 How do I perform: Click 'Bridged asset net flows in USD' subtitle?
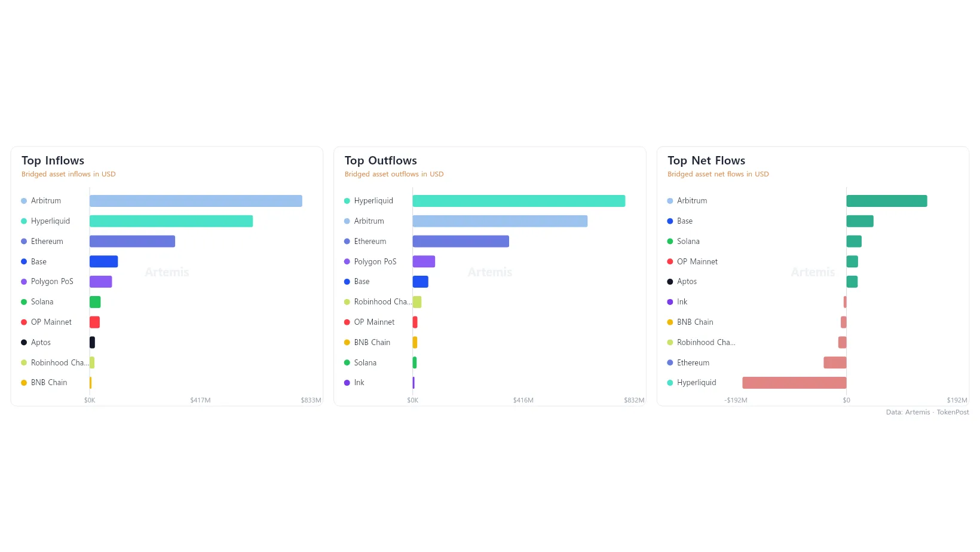718,174
